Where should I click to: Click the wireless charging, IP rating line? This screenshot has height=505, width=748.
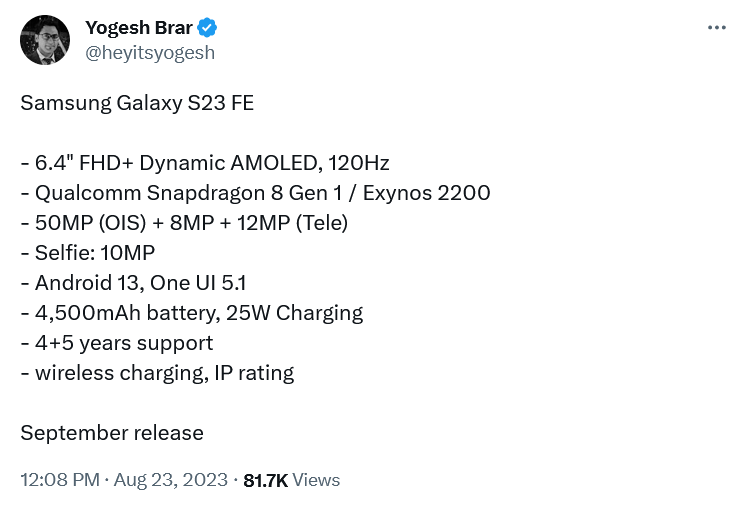pyautogui.click(x=157, y=373)
